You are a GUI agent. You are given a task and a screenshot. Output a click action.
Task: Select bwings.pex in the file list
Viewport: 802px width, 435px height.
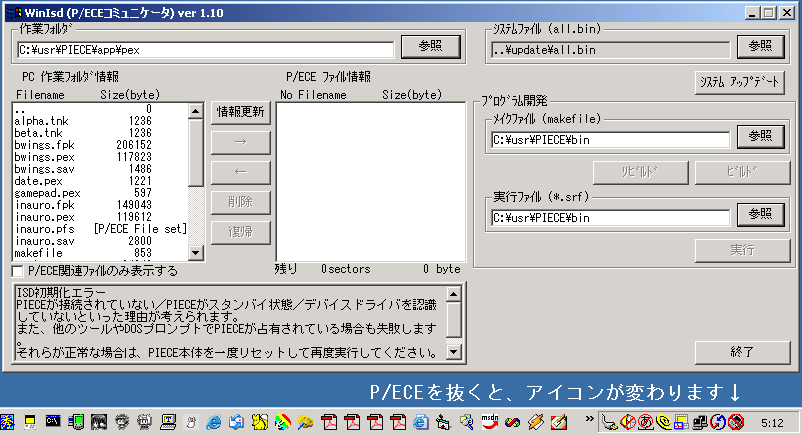pyautogui.click(x=101, y=157)
